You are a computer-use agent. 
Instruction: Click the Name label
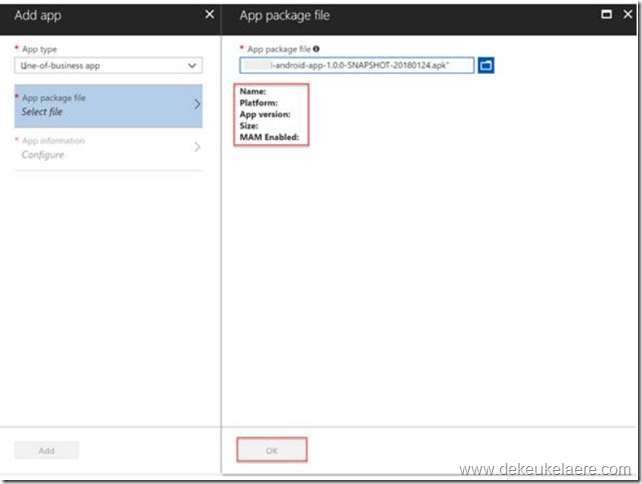(253, 91)
